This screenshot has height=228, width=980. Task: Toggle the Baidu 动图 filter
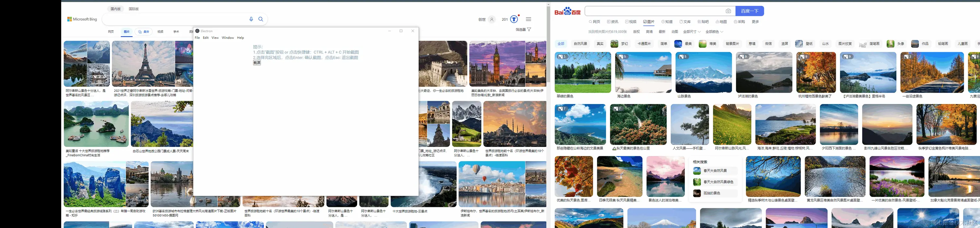point(675,31)
